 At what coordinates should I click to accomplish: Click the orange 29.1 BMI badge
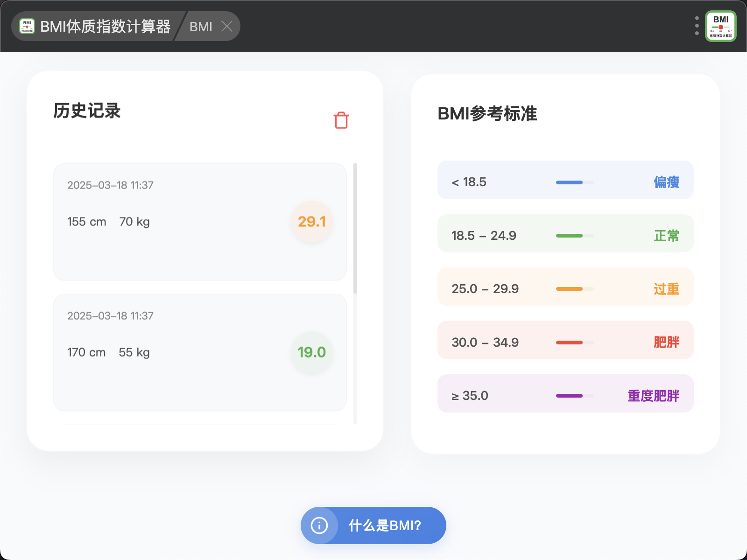coord(312,222)
